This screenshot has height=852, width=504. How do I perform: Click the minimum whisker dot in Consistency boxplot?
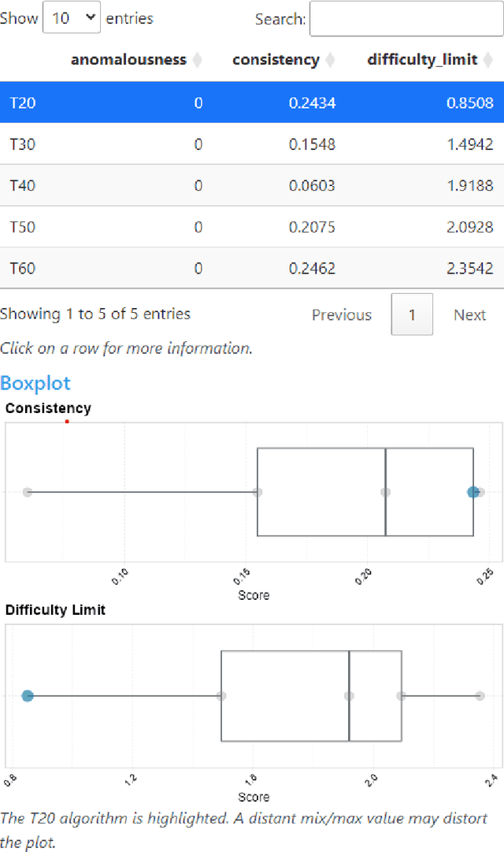[28, 492]
